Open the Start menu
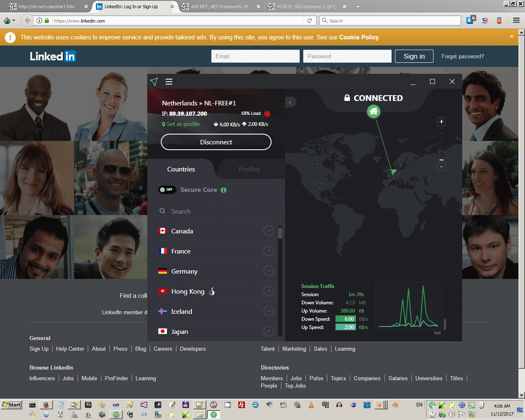 tap(11, 405)
